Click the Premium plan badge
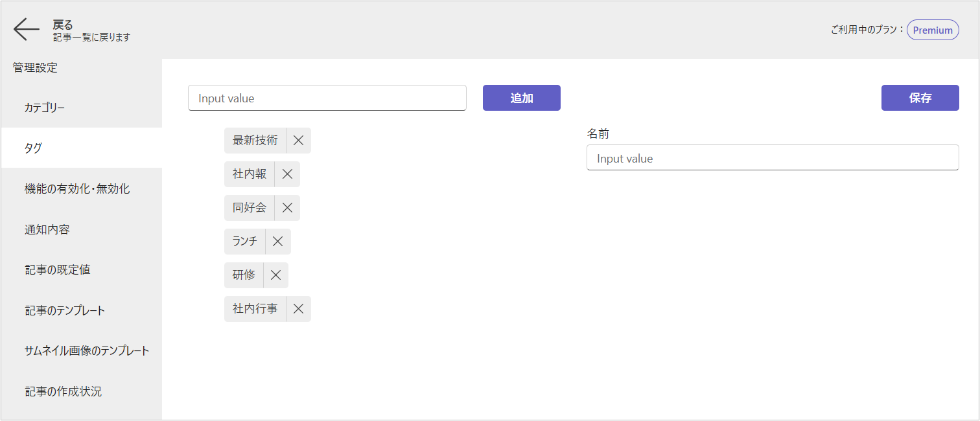This screenshot has height=421, width=980. 932,30
